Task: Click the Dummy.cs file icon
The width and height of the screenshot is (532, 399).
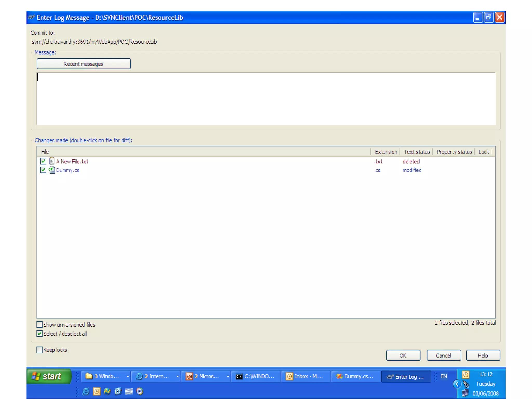Action: (x=52, y=170)
